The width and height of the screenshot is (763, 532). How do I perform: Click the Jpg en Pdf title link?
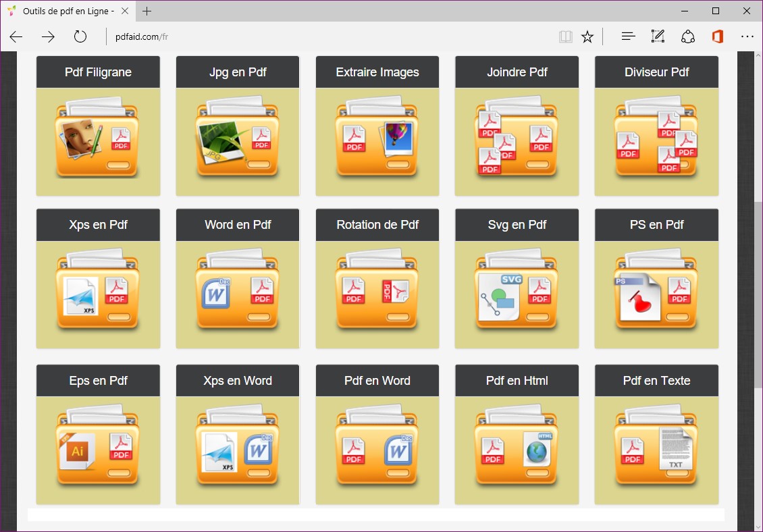click(x=238, y=72)
